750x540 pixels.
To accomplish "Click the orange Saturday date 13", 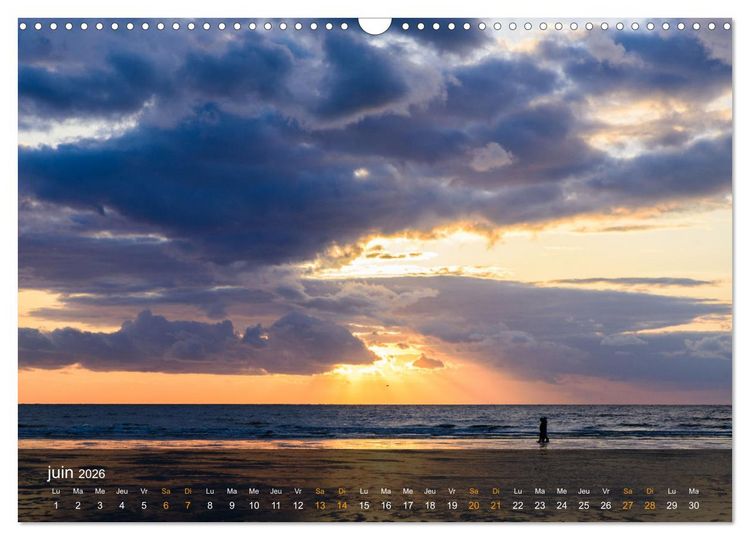I will coord(320,506).
